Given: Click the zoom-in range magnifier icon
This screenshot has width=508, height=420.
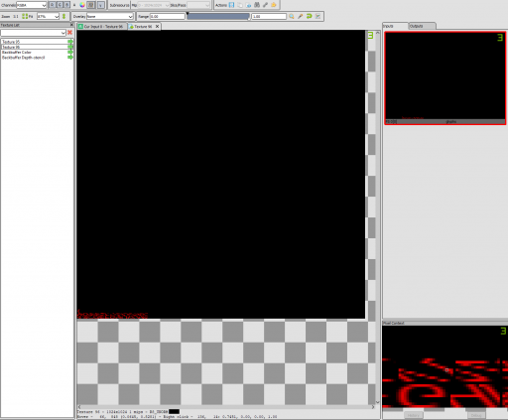Looking at the screenshot, I should point(292,16).
